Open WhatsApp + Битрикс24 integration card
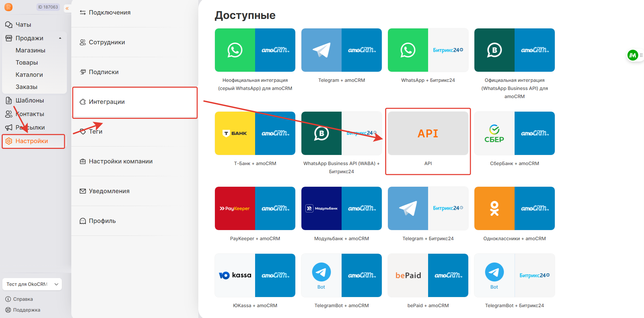This screenshot has width=644, height=318. pos(428,50)
